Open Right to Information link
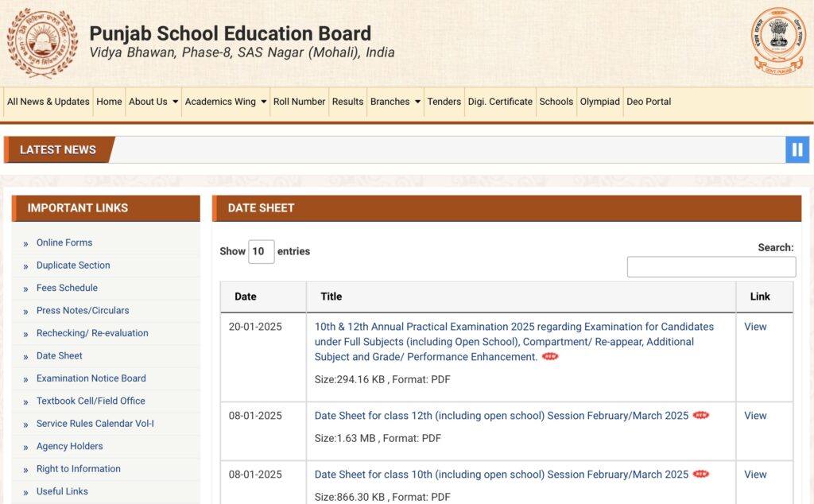 (x=79, y=469)
